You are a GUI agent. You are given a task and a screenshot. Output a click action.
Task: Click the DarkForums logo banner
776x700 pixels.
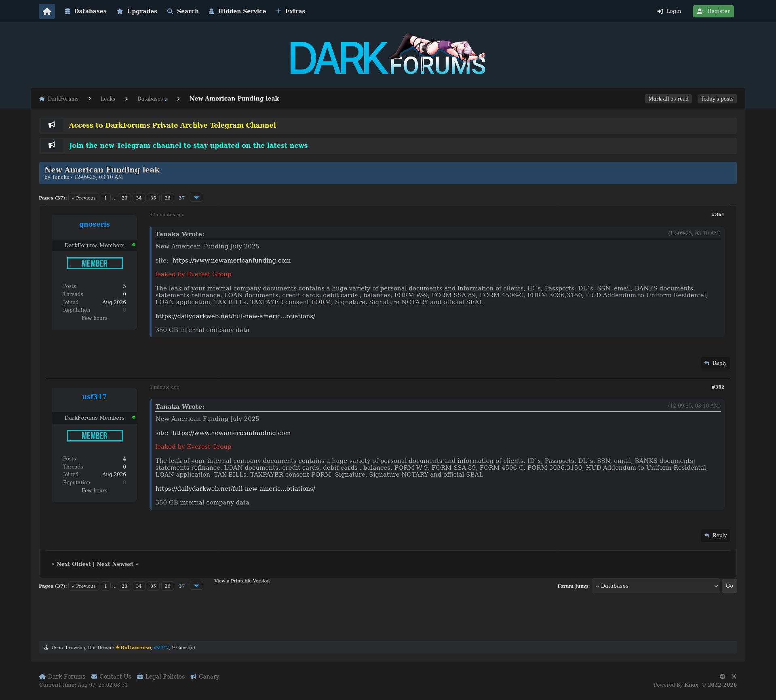[388, 55]
